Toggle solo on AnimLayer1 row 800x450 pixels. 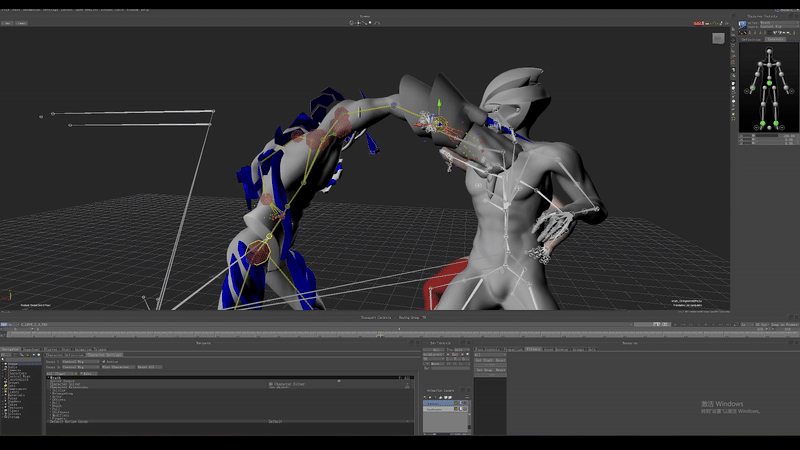coord(461,403)
